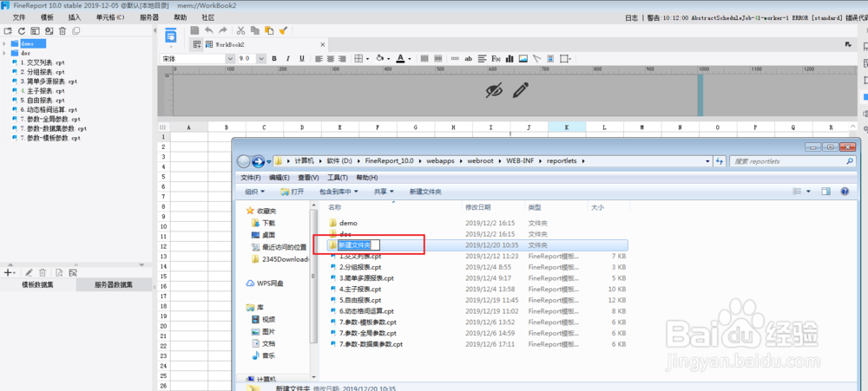Click the Explorer back navigation button

[244, 161]
